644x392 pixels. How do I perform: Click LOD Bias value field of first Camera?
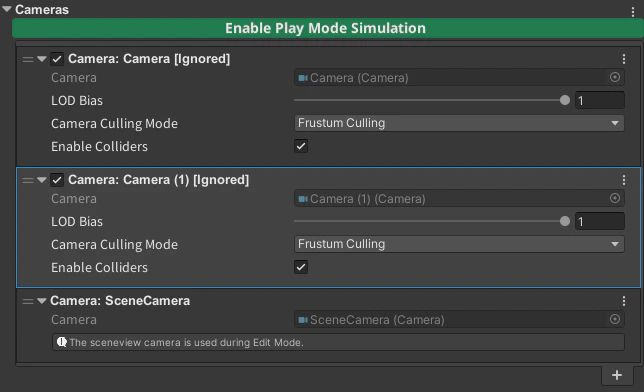click(x=600, y=100)
